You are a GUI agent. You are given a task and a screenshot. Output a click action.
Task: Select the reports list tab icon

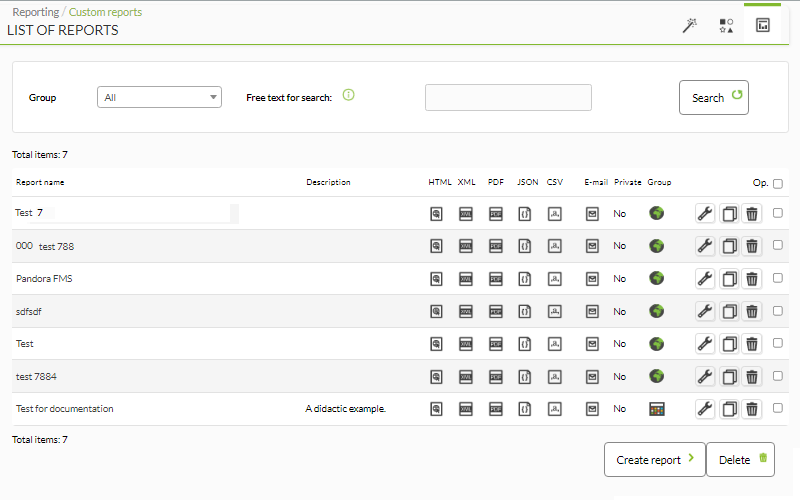(x=763, y=25)
